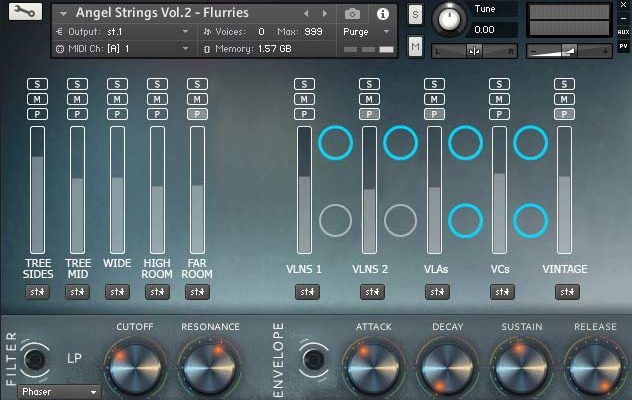Click the Filter power switch icon

coord(36,359)
